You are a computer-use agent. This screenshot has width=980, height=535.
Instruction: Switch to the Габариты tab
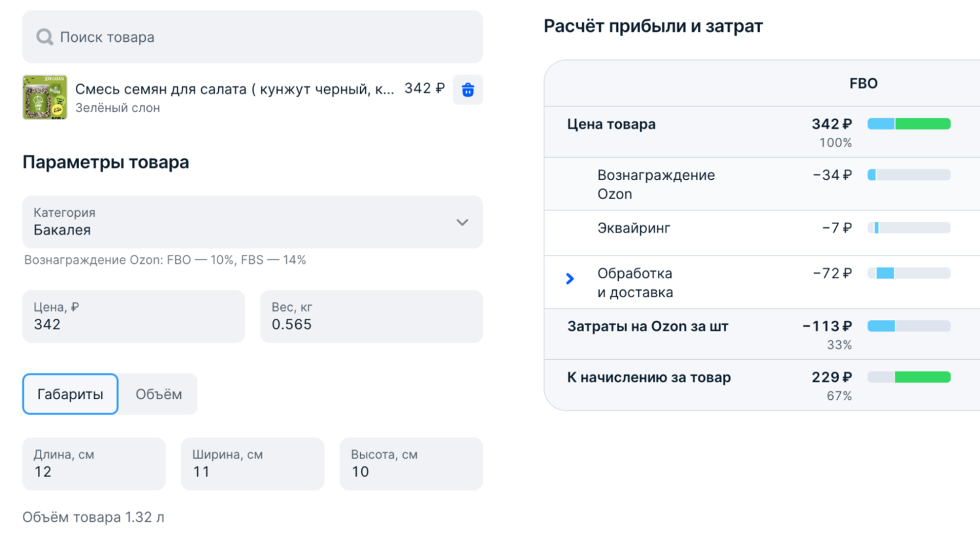coord(71,394)
